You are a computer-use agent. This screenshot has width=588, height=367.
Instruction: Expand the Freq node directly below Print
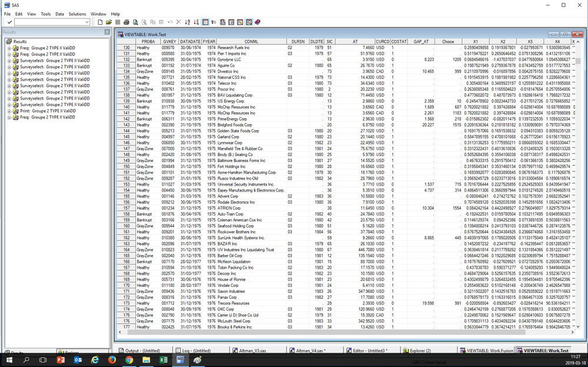click(x=9, y=117)
